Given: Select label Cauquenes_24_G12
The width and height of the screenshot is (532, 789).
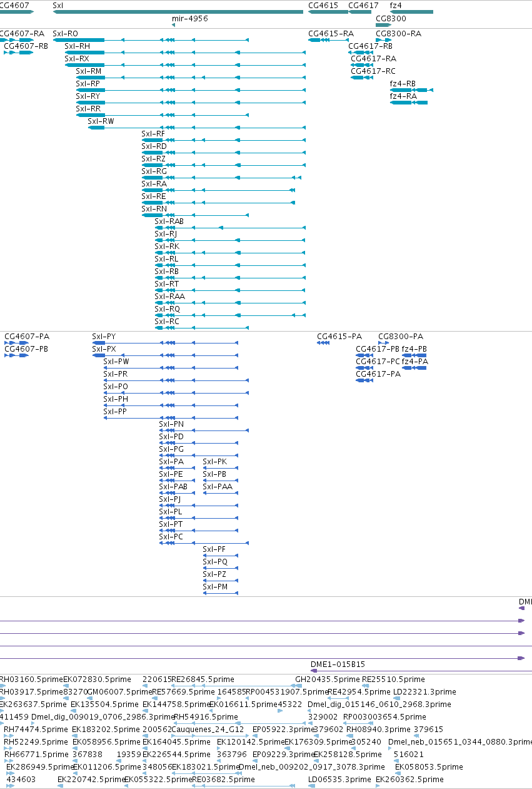Looking at the screenshot, I should [x=208, y=730].
